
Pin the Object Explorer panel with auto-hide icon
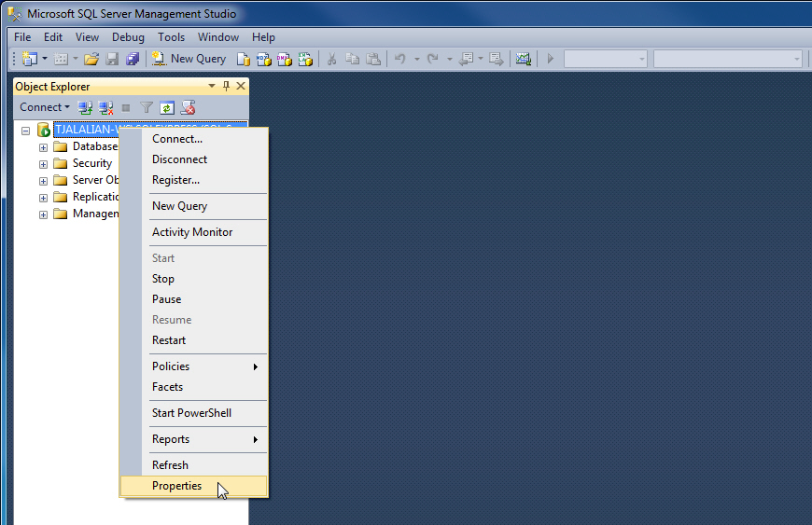[226, 86]
